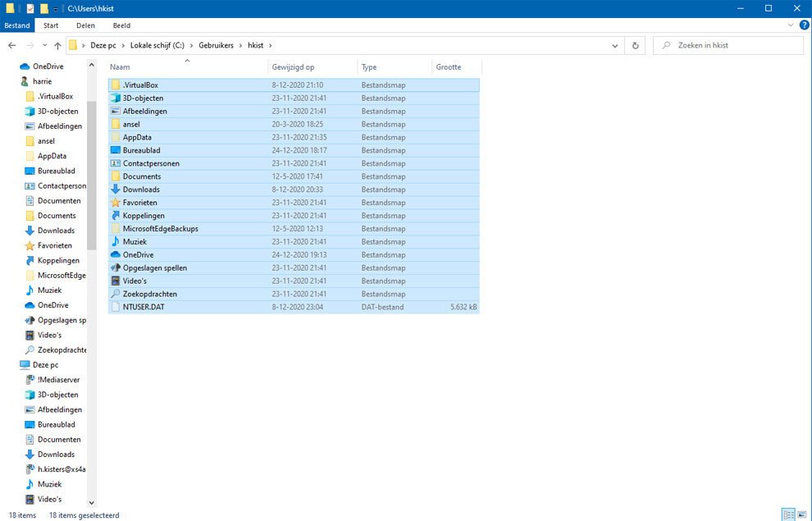Viewport: 812px width, 521px height.
Task: Expand the ribbon with the chevron
Action: click(790, 25)
